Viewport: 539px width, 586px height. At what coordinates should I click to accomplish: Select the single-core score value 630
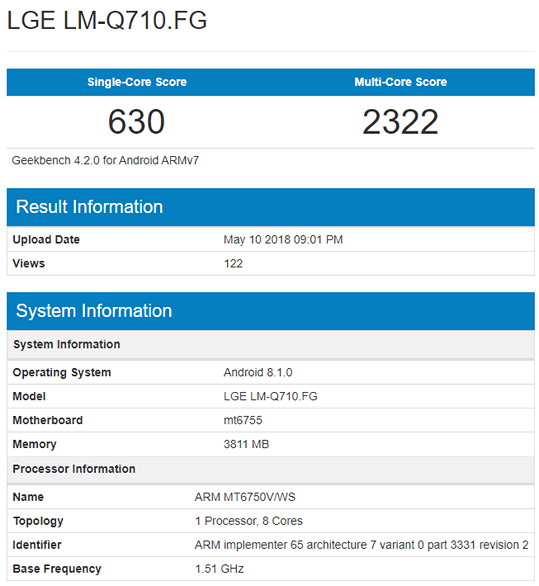coord(136,121)
